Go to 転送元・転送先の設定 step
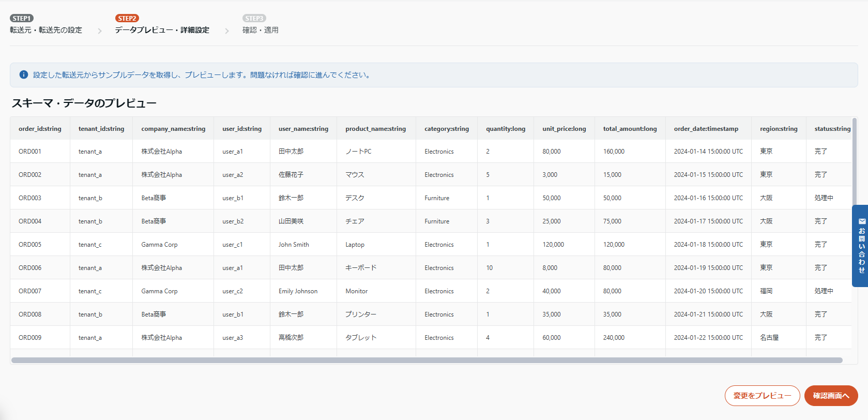Viewport: 868px width, 420px height. coord(46,30)
